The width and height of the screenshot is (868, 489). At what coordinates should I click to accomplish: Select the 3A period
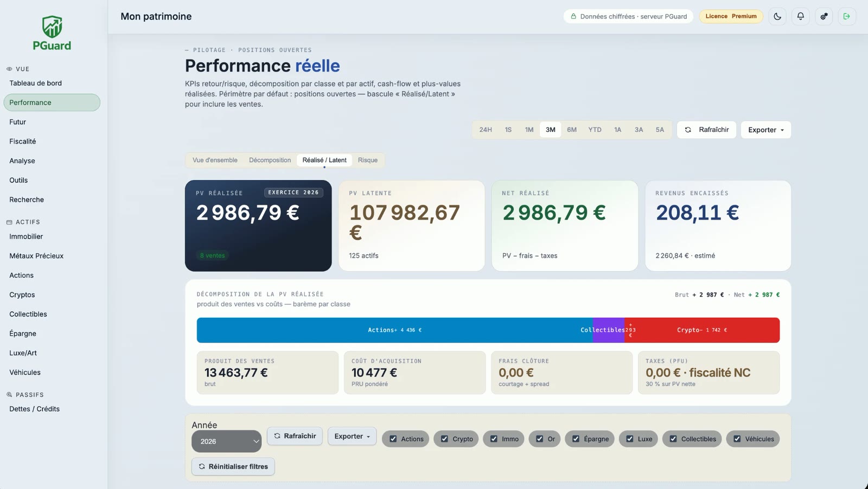[x=639, y=130]
